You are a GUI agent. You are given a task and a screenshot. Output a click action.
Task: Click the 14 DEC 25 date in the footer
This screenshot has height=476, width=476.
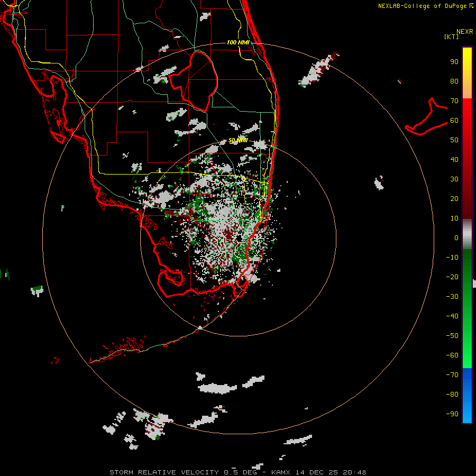tap(317, 472)
